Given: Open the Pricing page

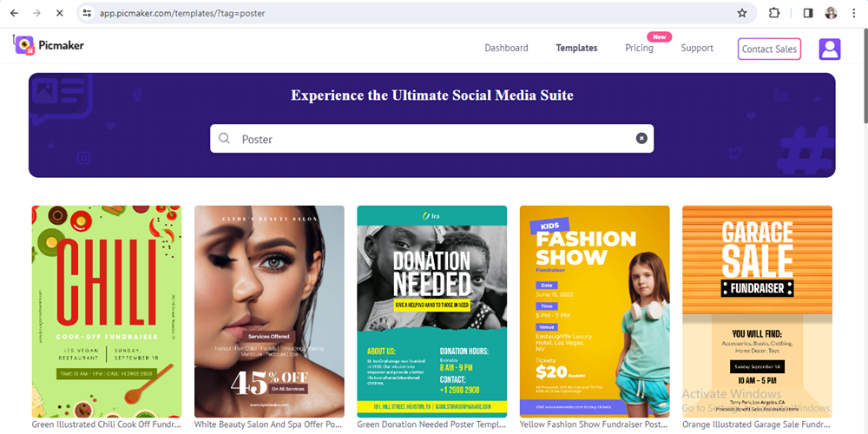Looking at the screenshot, I should [639, 48].
